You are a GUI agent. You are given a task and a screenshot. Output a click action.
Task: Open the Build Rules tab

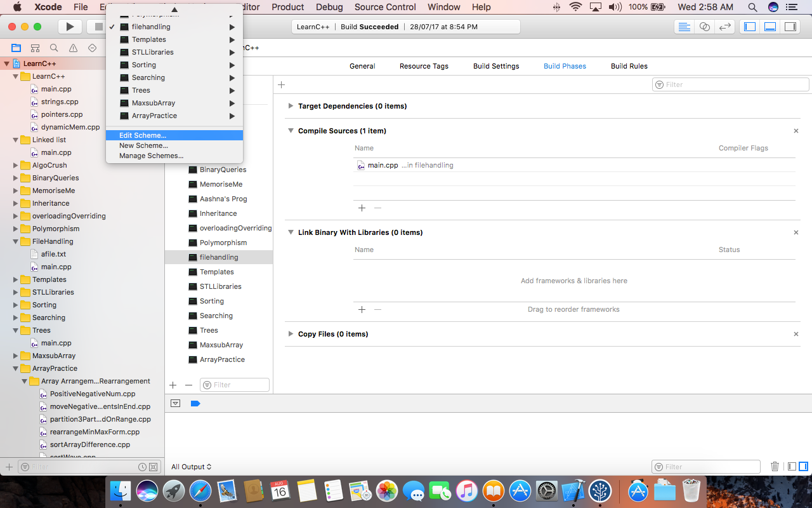(x=629, y=66)
